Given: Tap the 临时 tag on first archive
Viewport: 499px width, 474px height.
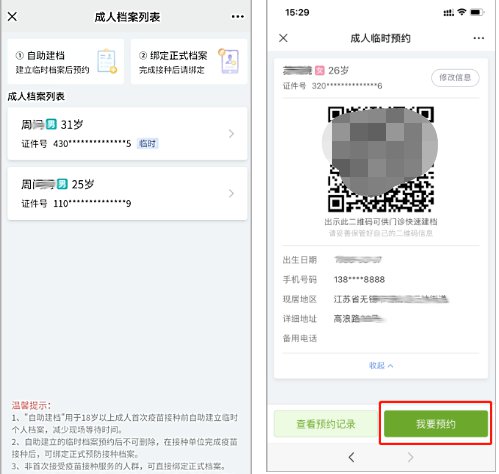Looking at the screenshot, I should click(148, 144).
